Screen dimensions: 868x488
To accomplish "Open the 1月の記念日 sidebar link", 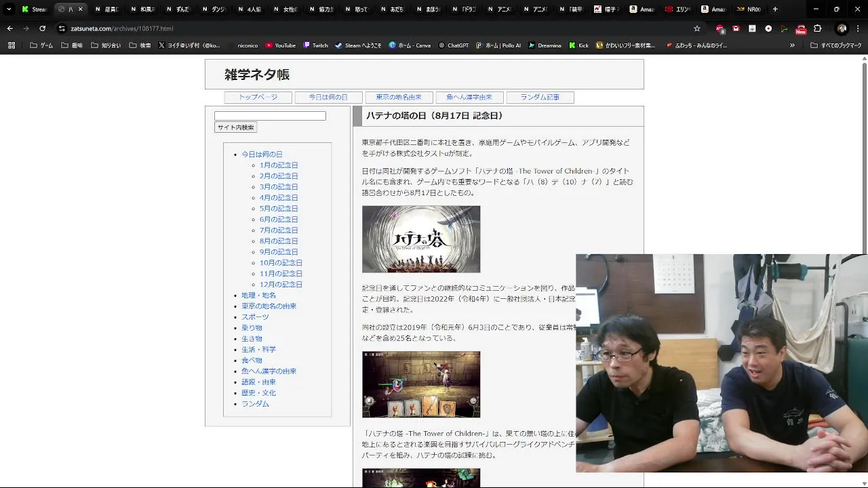I will pos(279,165).
